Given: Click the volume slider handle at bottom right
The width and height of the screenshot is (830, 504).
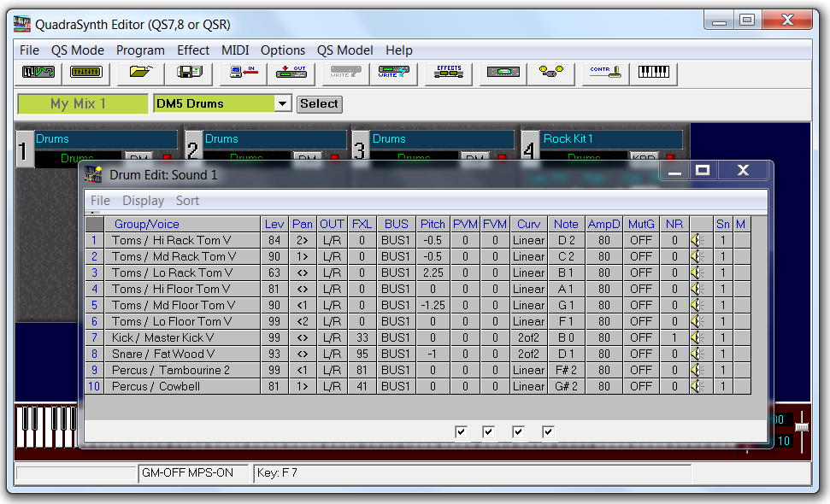Looking at the screenshot, I should pos(802,425).
